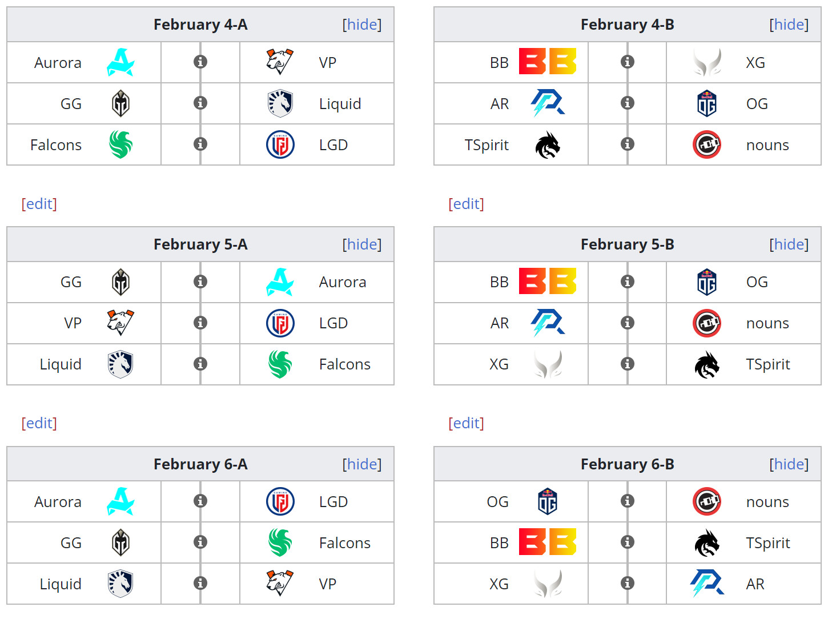
Task: Click info icon for GG vs Liquid February 4-A
Action: pos(200,103)
